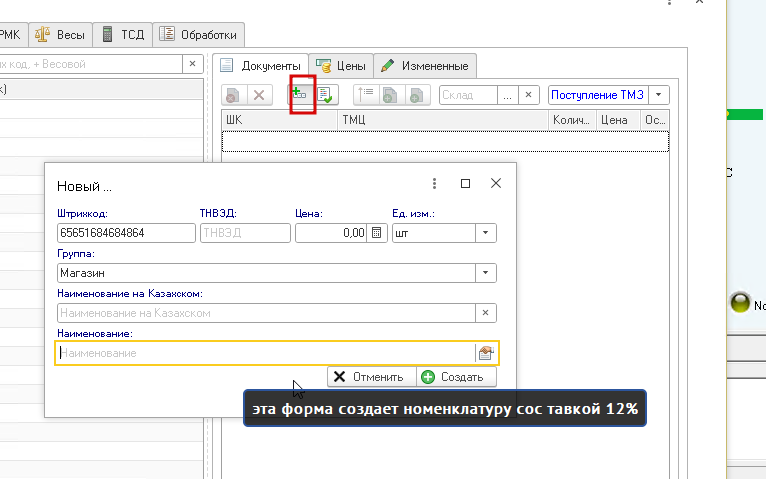Click the icon button inside Наименование field

(x=486, y=353)
